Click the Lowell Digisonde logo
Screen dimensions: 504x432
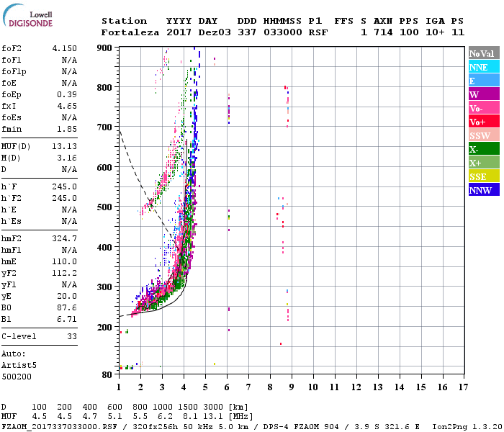point(27,15)
